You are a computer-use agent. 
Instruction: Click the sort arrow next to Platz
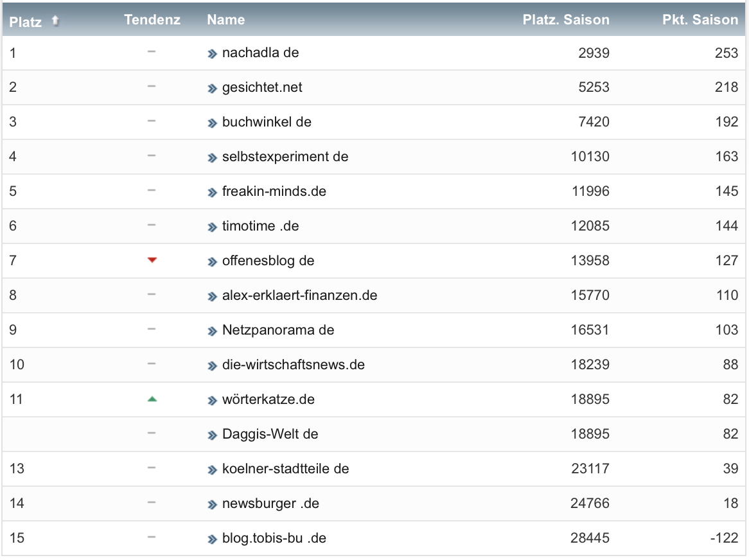point(55,21)
